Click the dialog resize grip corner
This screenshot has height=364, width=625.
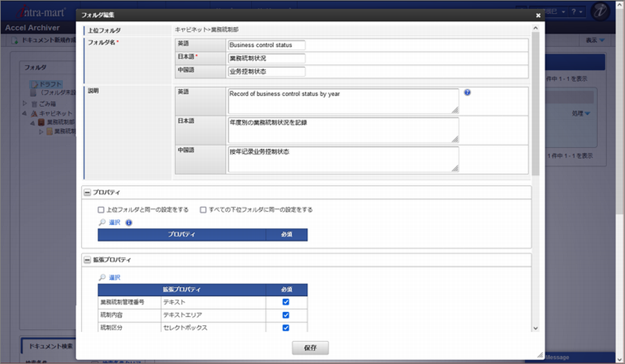tap(540, 355)
